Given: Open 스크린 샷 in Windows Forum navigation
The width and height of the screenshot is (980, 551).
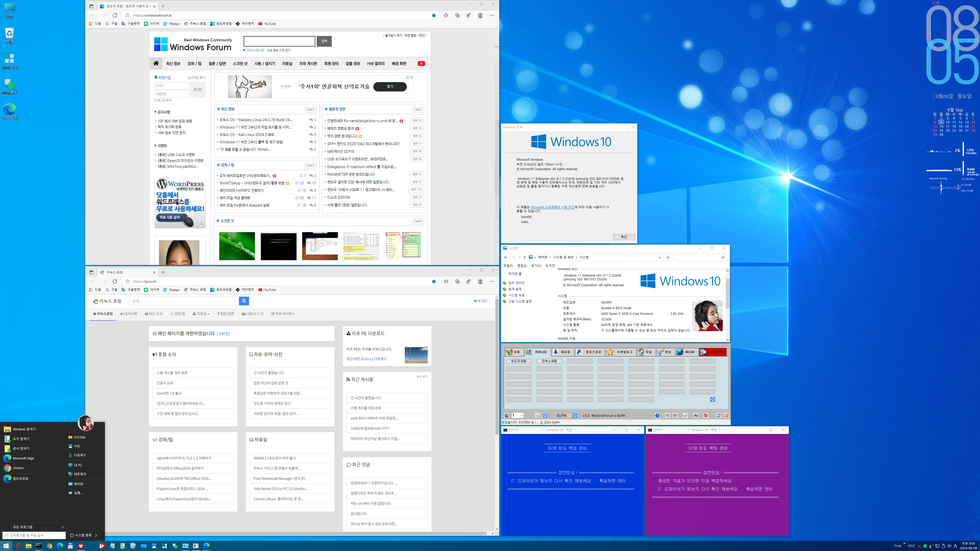Looking at the screenshot, I should click(x=240, y=64).
